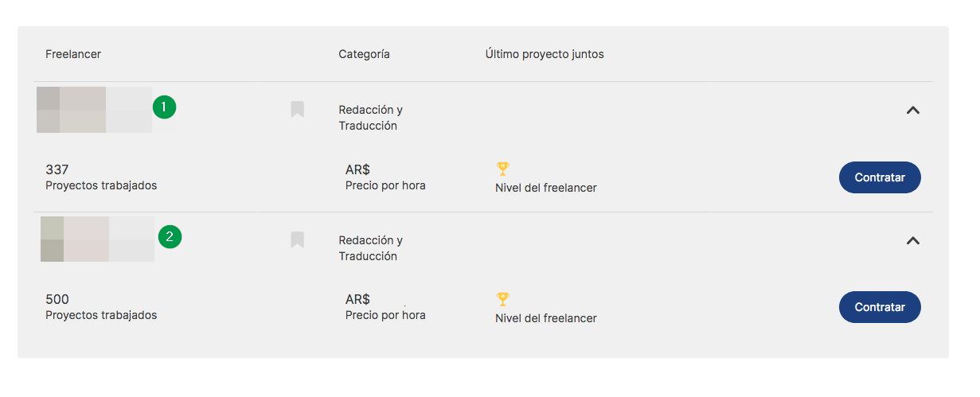Click first row's Nivel del freelancer label
This screenshot has height=397, width=980.
point(545,189)
